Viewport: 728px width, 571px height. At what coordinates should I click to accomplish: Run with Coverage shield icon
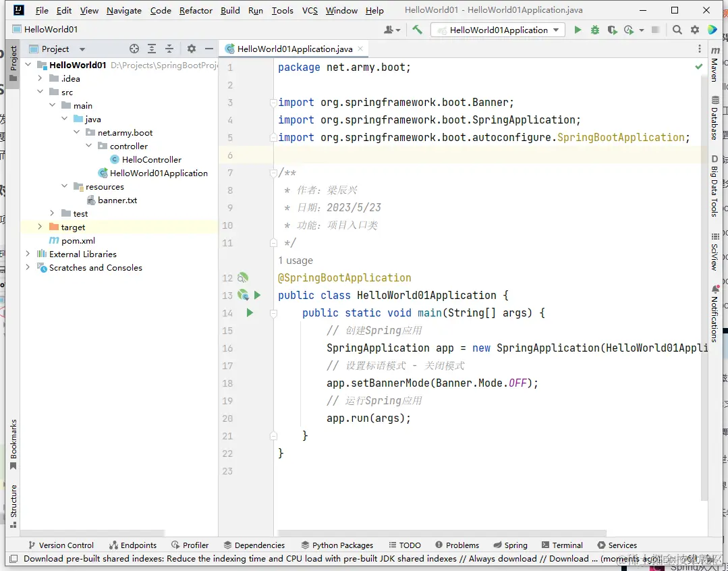tap(611, 30)
